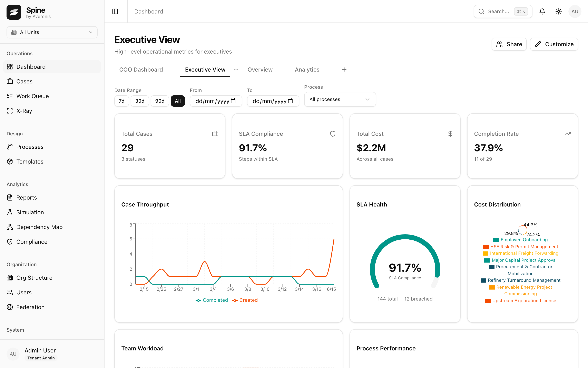
Task: Open the AU avatar menu in header
Action: pyautogui.click(x=575, y=11)
